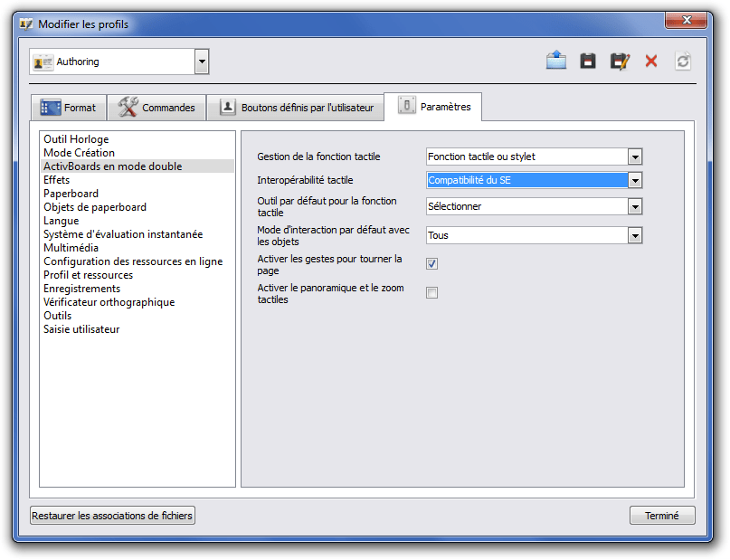Viewport: 730px width, 560px height.
Task: Switch to the Format tab
Action: pyautogui.click(x=69, y=108)
